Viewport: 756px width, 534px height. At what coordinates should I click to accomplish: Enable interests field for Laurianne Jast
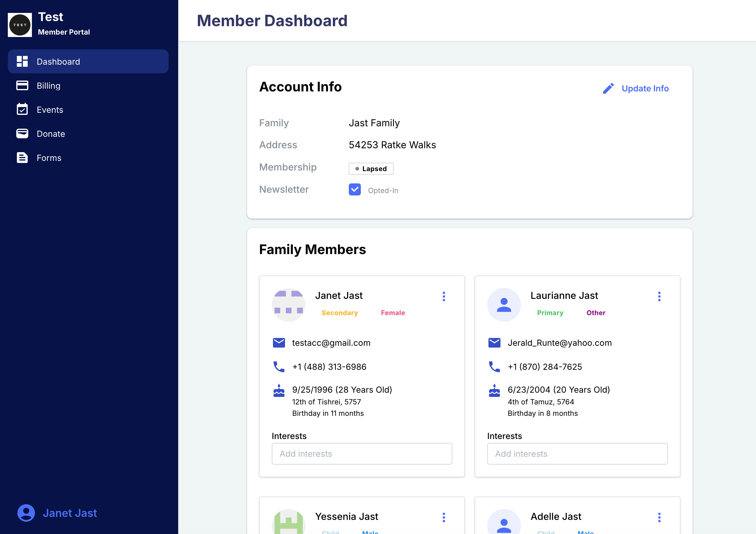coord(577,453)
